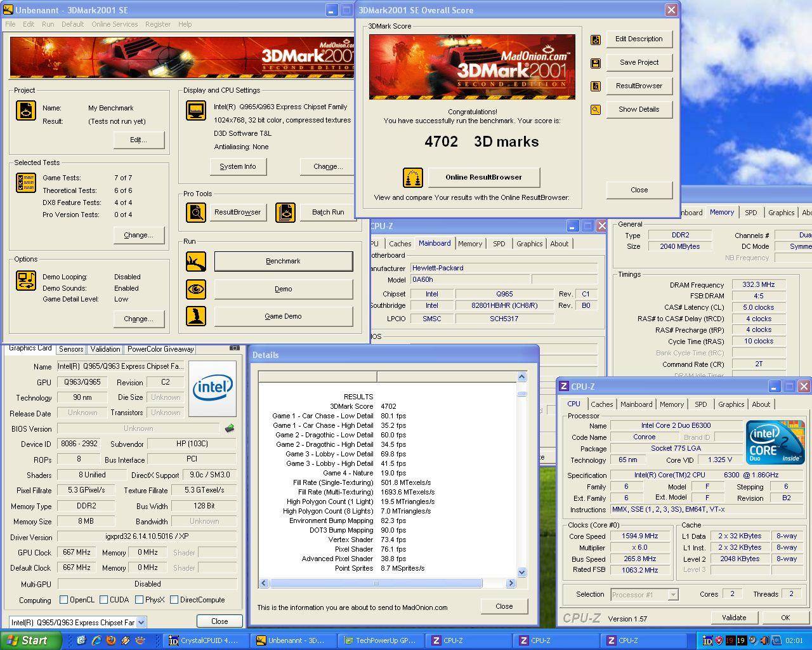
Task: Click the Demo eye icon
Action: 196,289
